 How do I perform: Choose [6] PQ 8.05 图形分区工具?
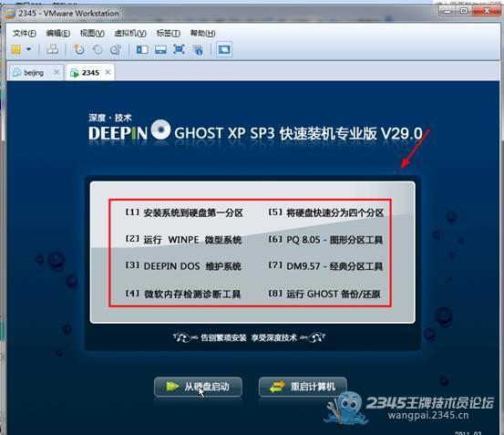click(x=325, y=240)
